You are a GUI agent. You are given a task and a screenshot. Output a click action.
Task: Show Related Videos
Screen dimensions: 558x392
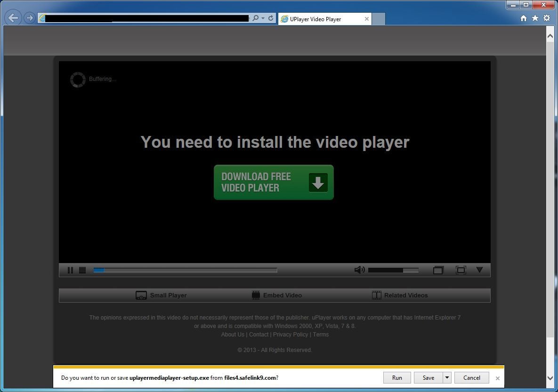pyautogui.click(x=400, y=295)
